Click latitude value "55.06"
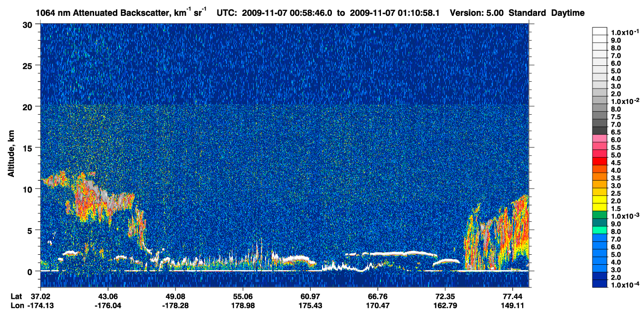This screenshot has width=644, height=330. click(242, 296)
